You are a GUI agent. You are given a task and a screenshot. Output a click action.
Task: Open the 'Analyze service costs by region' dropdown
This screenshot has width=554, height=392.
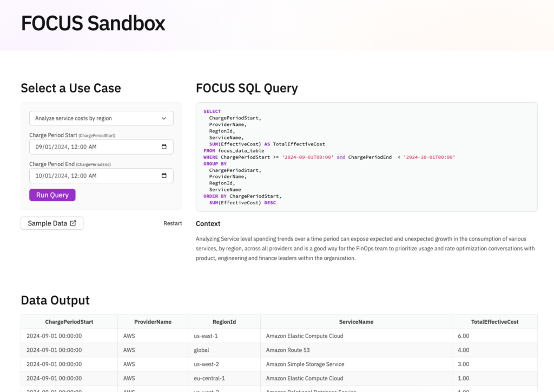pyautogui.click(x=101, y=118)
